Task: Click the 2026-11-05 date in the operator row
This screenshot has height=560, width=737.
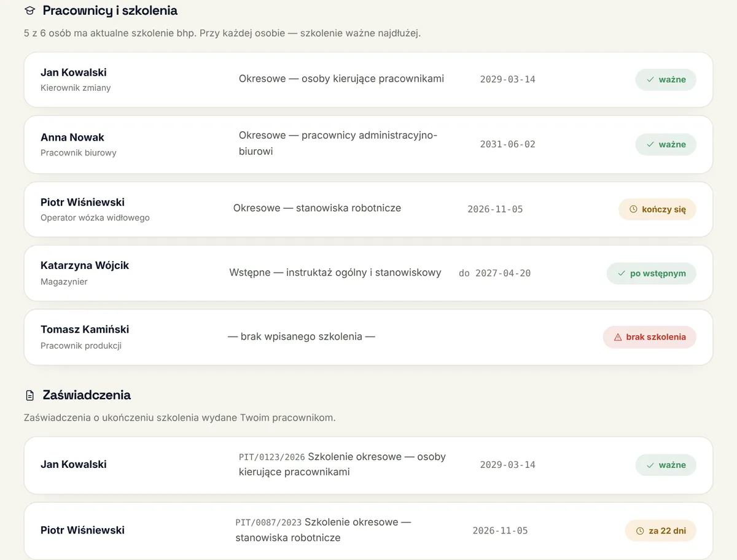Action: click(495, 209)
